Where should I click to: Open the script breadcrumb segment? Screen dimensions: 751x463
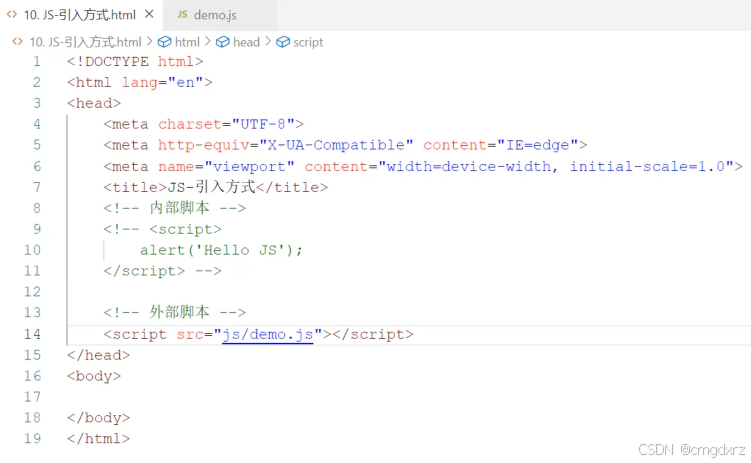click(x=308, y=42)
